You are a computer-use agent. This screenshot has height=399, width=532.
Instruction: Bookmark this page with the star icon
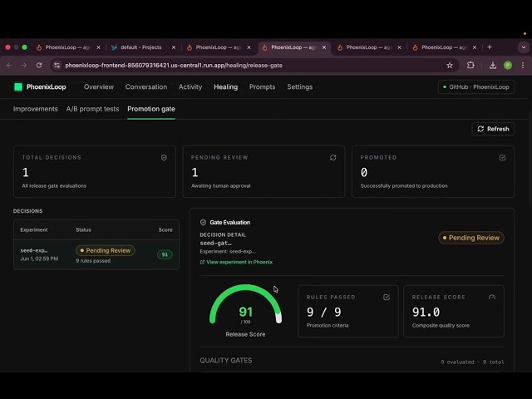[450, 65]
